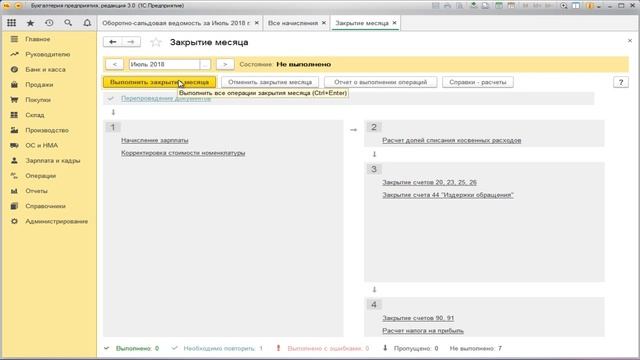Click the zoom magnifier icon in title bar

point(564,6)
